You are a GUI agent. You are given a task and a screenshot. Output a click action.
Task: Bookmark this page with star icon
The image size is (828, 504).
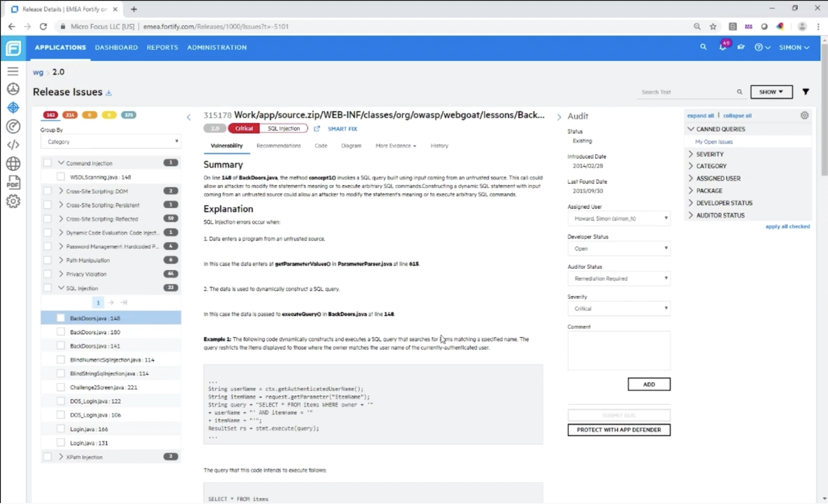tap(713, 27)
